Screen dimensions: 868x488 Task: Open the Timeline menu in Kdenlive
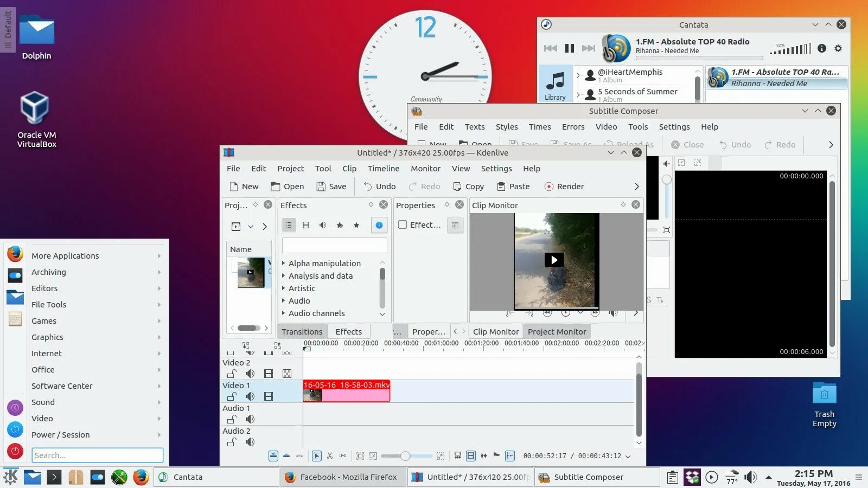[384, 169]
